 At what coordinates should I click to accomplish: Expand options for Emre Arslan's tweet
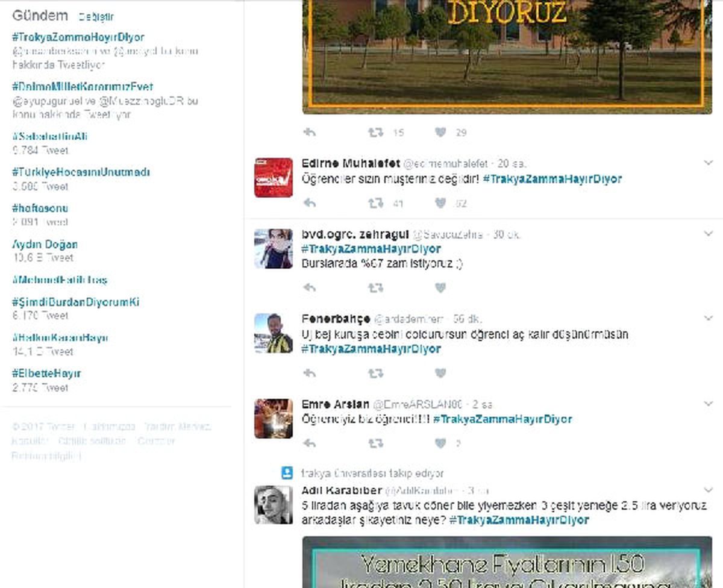pyautogui.click(x=708, y=404)
